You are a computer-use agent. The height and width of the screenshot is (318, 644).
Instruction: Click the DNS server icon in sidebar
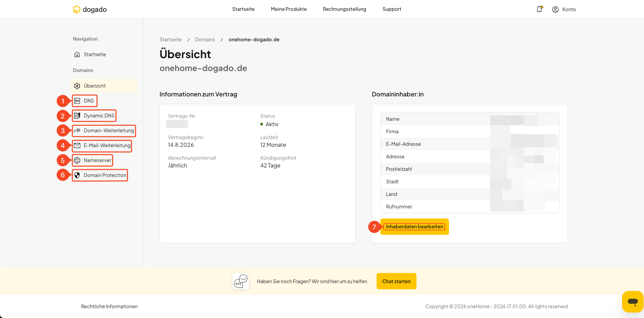(77, 101)
